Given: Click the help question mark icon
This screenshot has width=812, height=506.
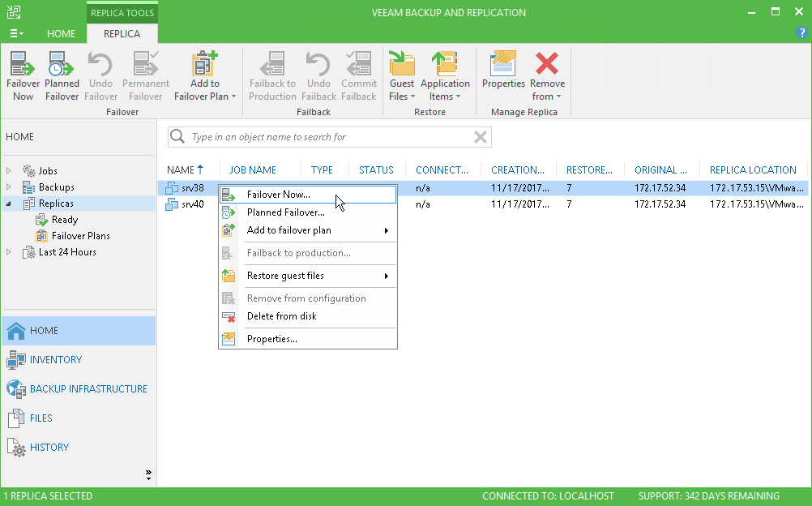Looking at the screenshot, I should pos(801,33).
